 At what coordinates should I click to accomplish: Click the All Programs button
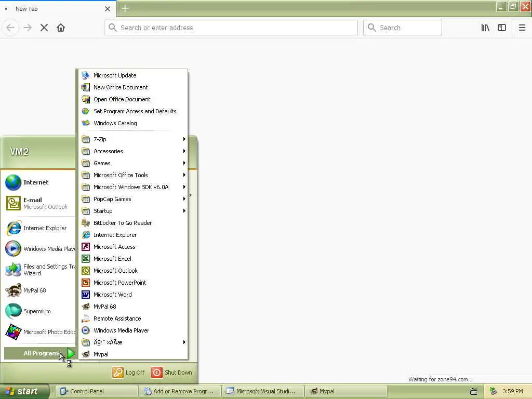pos(39,353)
